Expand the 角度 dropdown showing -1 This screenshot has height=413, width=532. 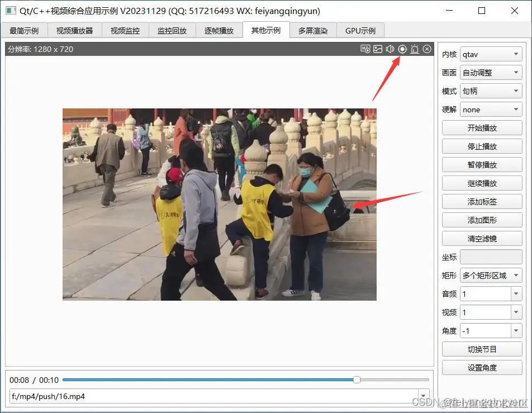coord(516,330)
